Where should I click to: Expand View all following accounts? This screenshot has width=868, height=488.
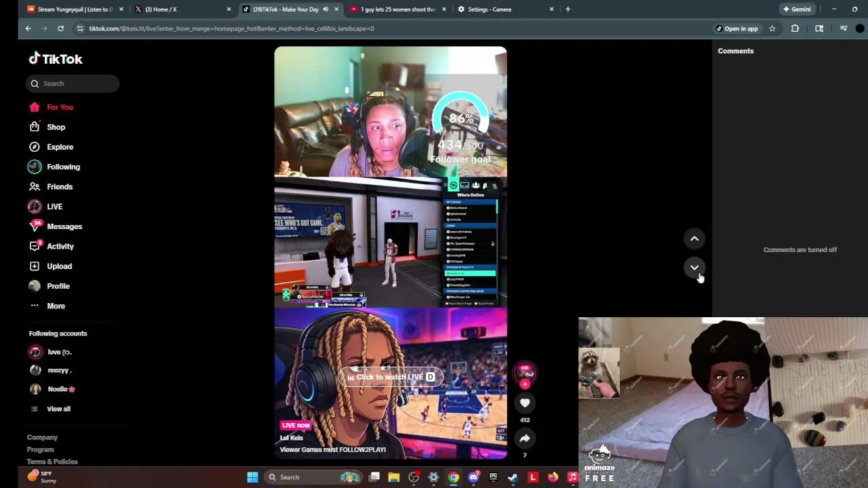51,409
